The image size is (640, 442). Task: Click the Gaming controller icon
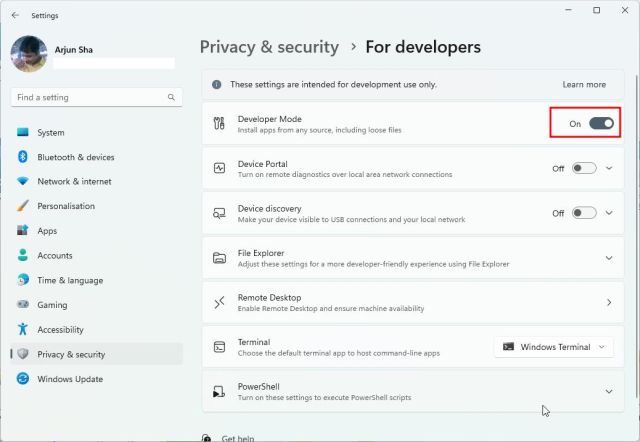pos(22,305)
